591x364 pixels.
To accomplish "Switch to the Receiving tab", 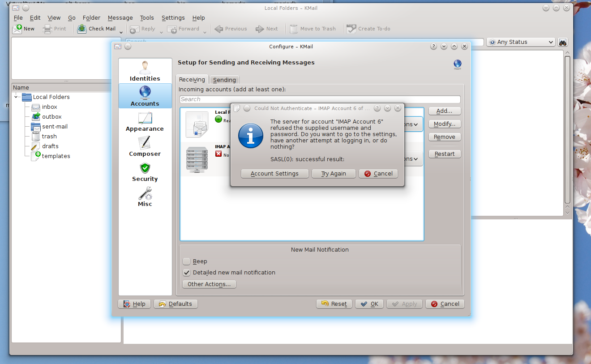I will tap(192, 79).
